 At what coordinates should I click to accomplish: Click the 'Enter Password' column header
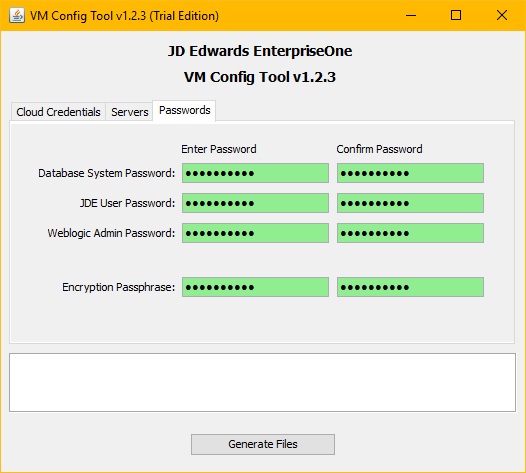(x=219, y=149)
